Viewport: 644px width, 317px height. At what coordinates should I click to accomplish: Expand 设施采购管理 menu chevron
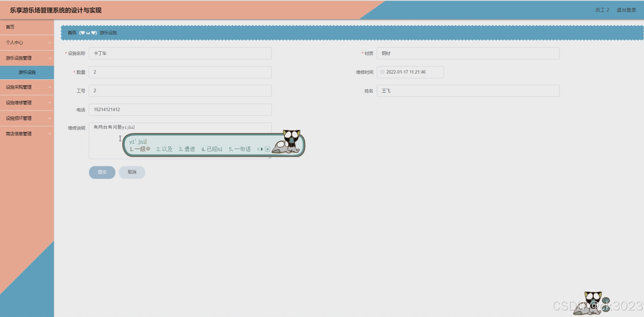pyautogui.click(x=50, y=87)
